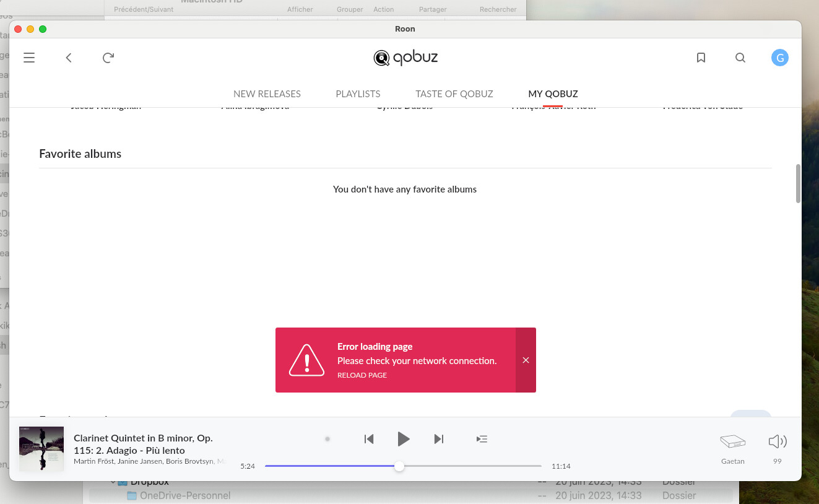Open the Gaetan zone selector
Image resolution: width=819 pixels, height=504 pixels.
tap(733, 448)
